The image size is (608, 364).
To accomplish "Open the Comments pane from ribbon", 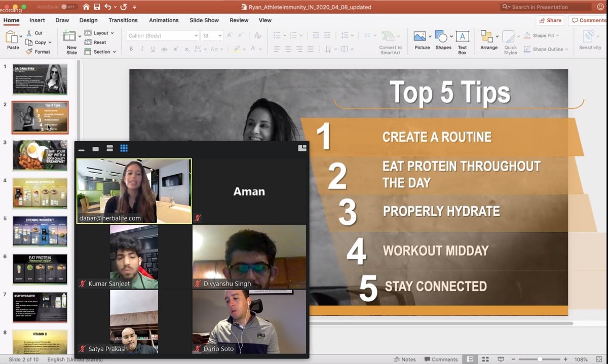I will pos(588,20).
